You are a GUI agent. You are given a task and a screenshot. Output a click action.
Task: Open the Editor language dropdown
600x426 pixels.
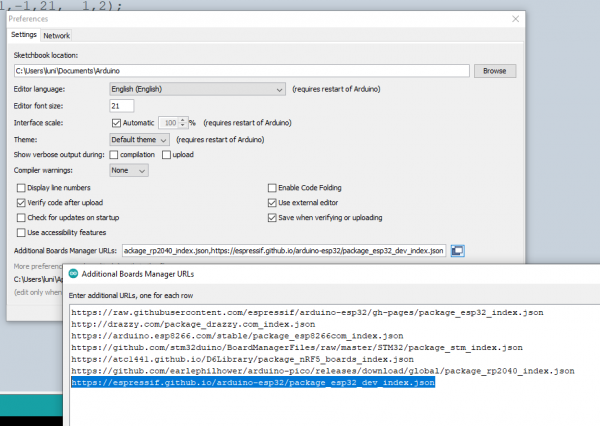click(x=197, y=89)
